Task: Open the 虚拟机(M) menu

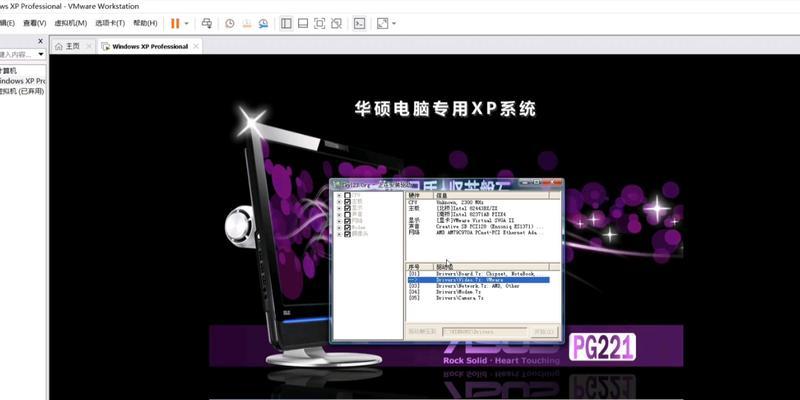Action: pos(70,23)
